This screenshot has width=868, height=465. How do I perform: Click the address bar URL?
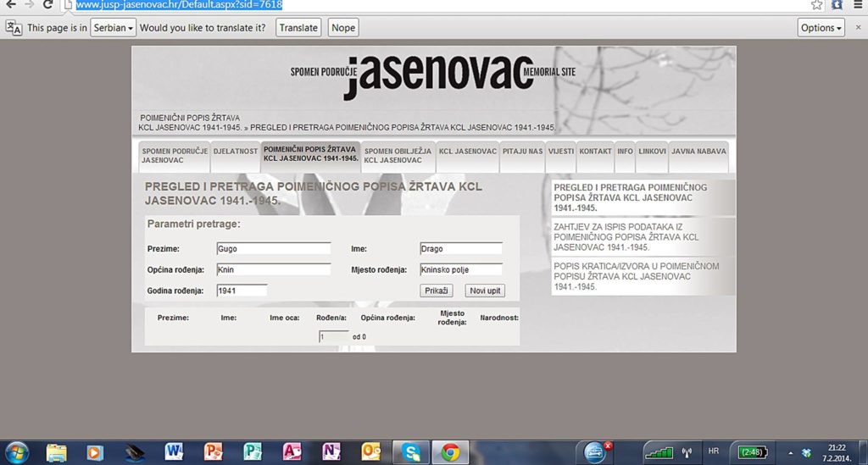click(179, 5)
